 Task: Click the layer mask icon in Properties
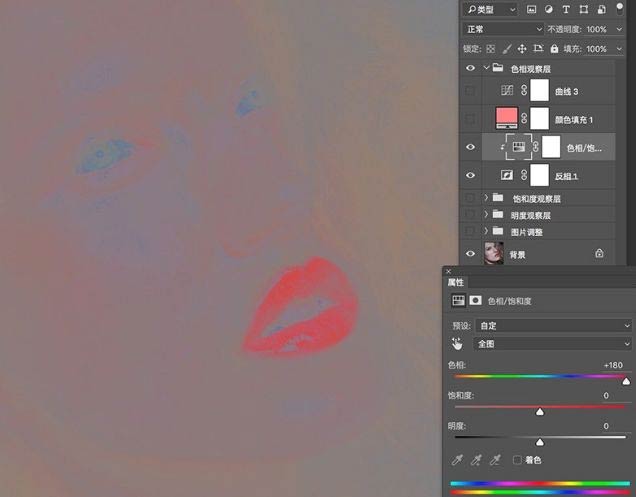pos(476,299)
